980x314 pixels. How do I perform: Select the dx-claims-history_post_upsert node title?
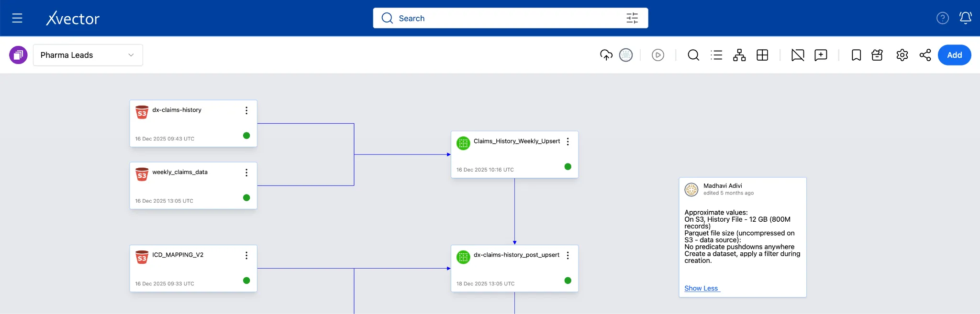[x=516, y=255]
